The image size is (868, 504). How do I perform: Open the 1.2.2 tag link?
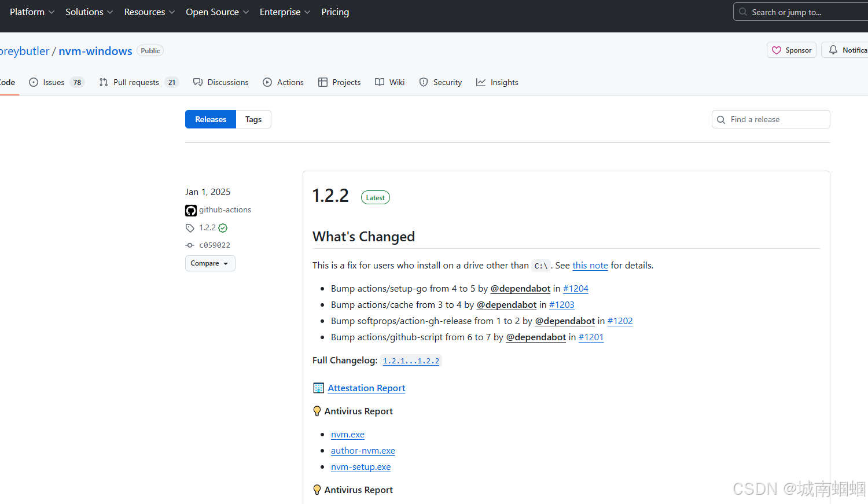point(207,227)
